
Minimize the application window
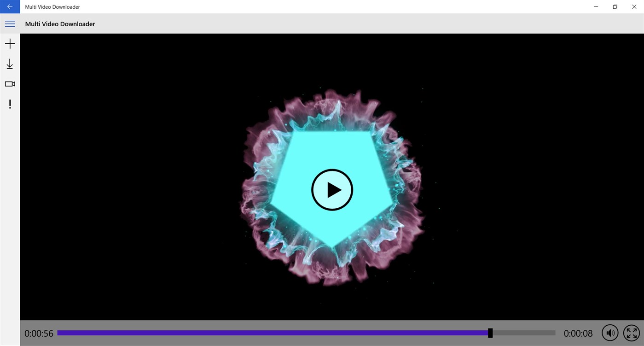[x=595, y=6]
